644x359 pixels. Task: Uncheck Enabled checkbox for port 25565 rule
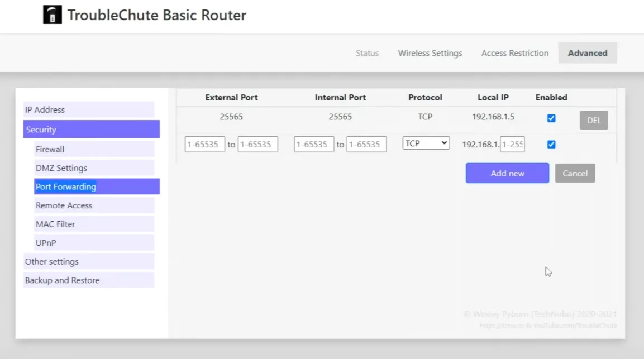(551, 118)
